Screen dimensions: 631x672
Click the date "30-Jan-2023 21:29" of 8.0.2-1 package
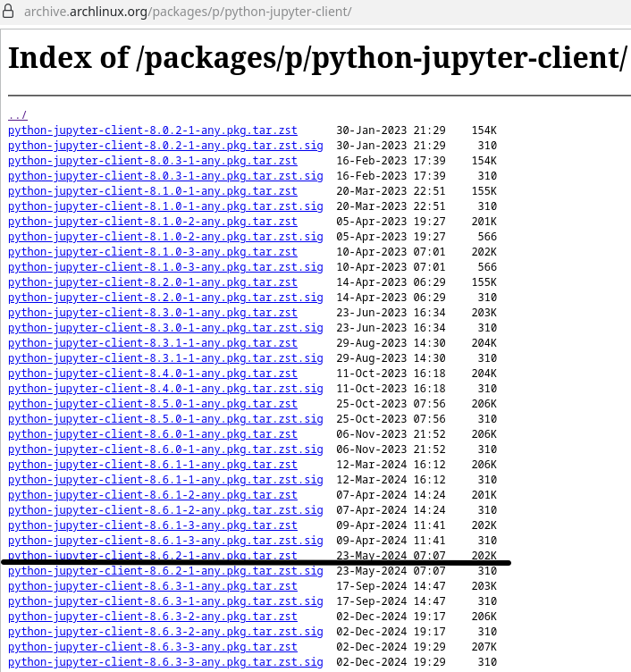(x=391, y=130)
